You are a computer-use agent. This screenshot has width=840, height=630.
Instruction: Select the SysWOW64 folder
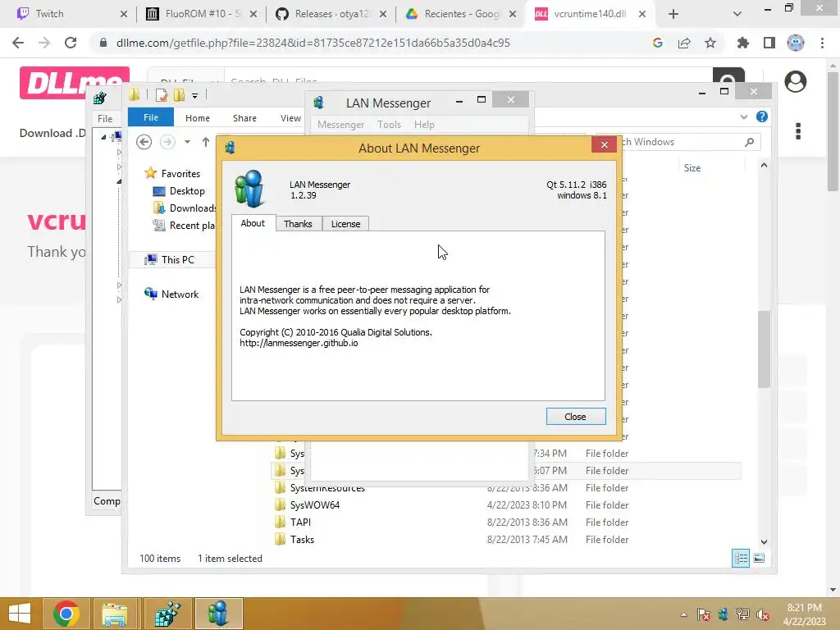tap(315, 505)
